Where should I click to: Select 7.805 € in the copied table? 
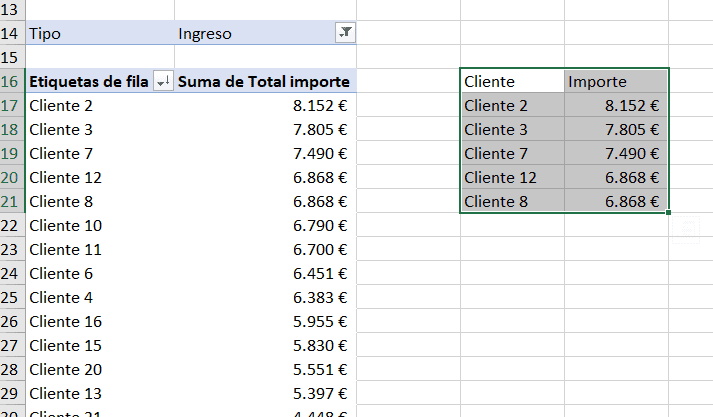(616, 130)
